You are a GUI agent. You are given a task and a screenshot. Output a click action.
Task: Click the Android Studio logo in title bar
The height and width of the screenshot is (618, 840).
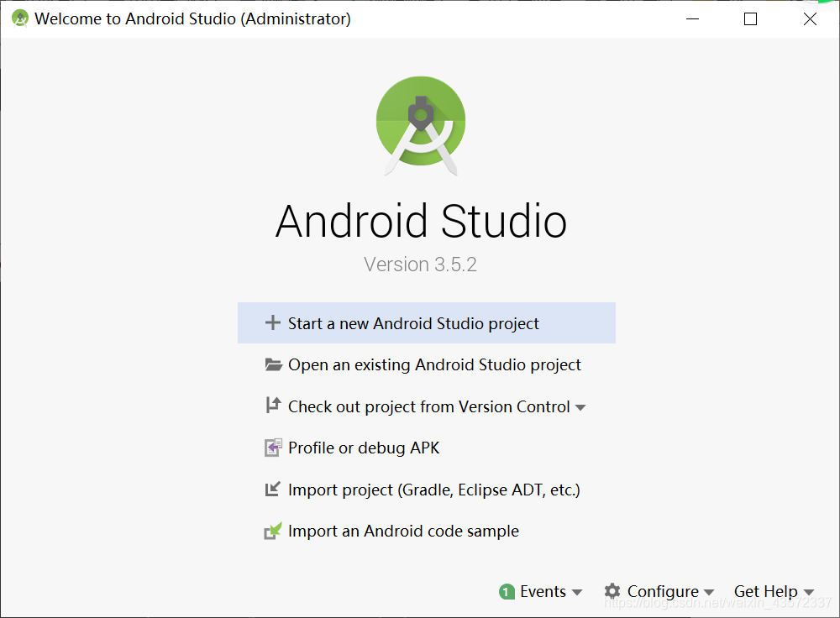(x=20, y=18)
